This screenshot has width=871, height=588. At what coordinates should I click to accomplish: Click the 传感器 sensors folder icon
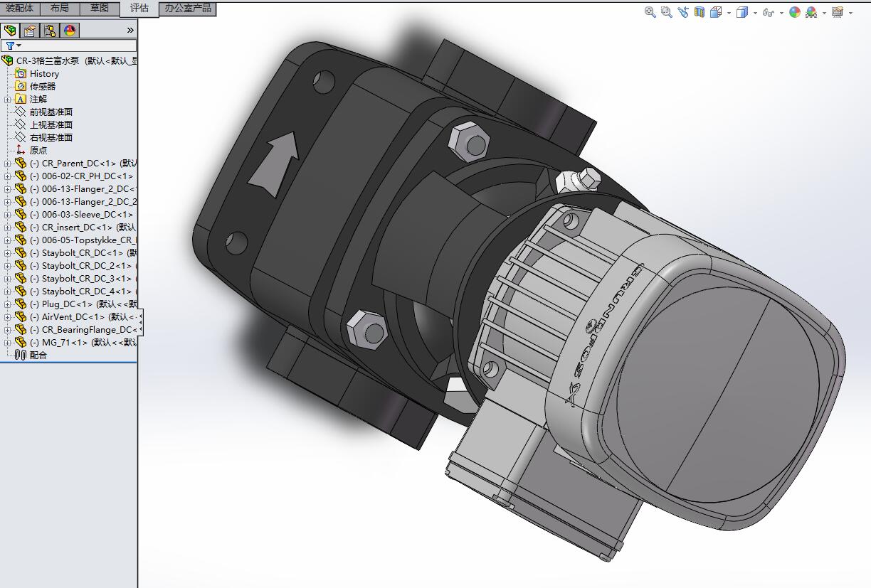(x=21, y=86)
